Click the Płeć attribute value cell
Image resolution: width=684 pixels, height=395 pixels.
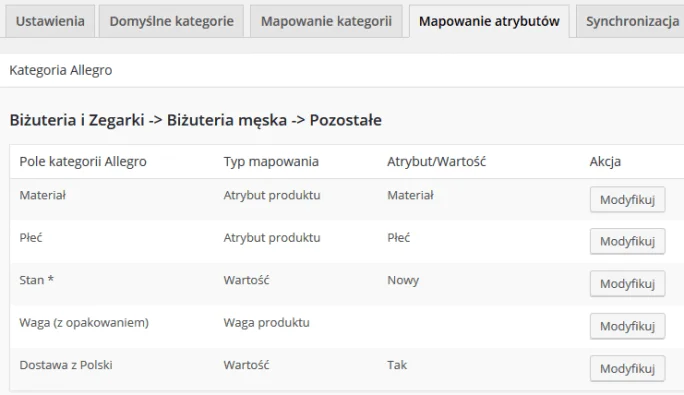(x=399, y=237)
